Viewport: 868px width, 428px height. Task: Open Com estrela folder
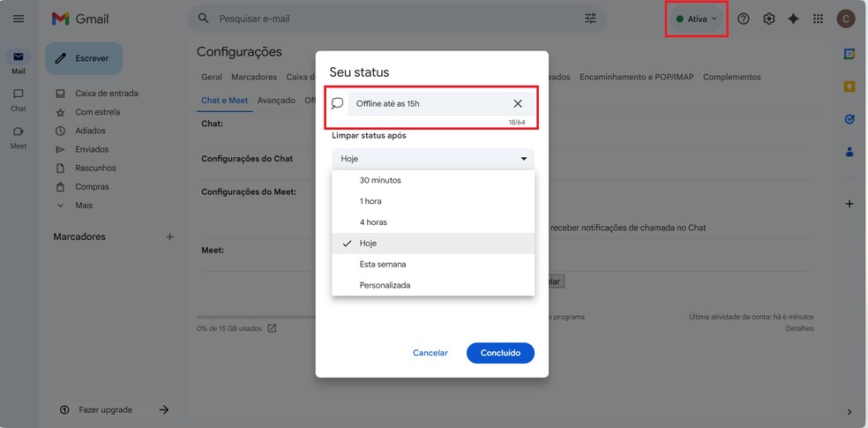pos(97,112)
